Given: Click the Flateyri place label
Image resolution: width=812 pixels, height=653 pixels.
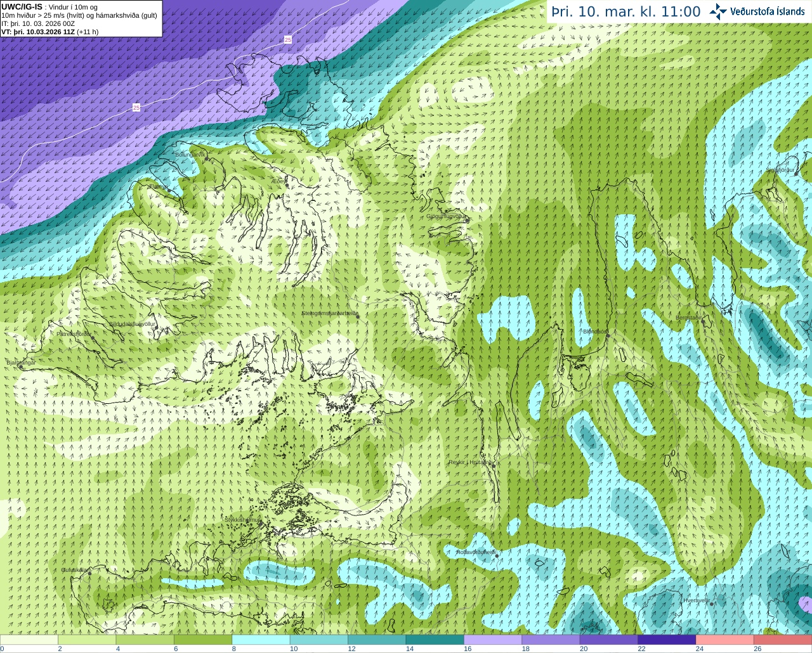Looking at the screenshot, I should point(159,186).
